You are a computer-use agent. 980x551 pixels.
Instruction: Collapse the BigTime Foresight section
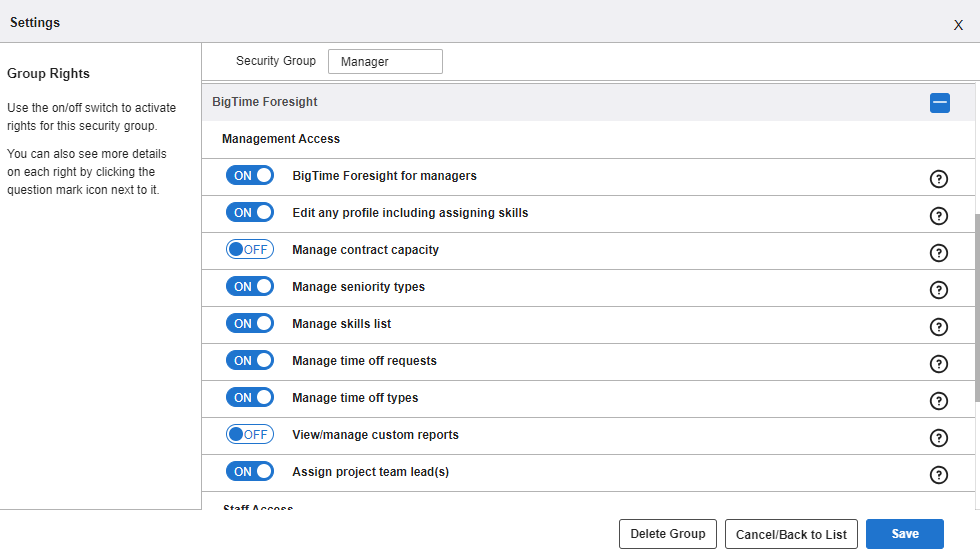[x=939, y=102]
